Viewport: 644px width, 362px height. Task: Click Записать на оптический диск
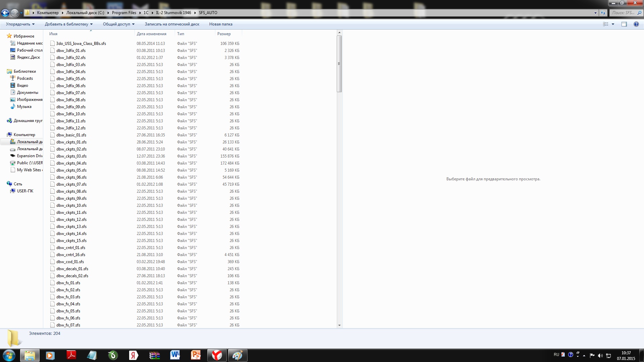point(172,24)
